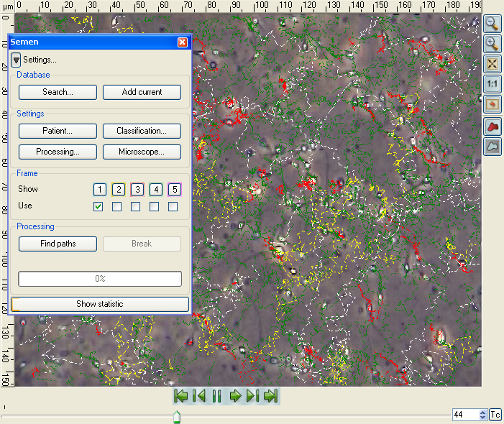Click the gray outline region icon
Screen dimensions: 504x424
[492, 147]
